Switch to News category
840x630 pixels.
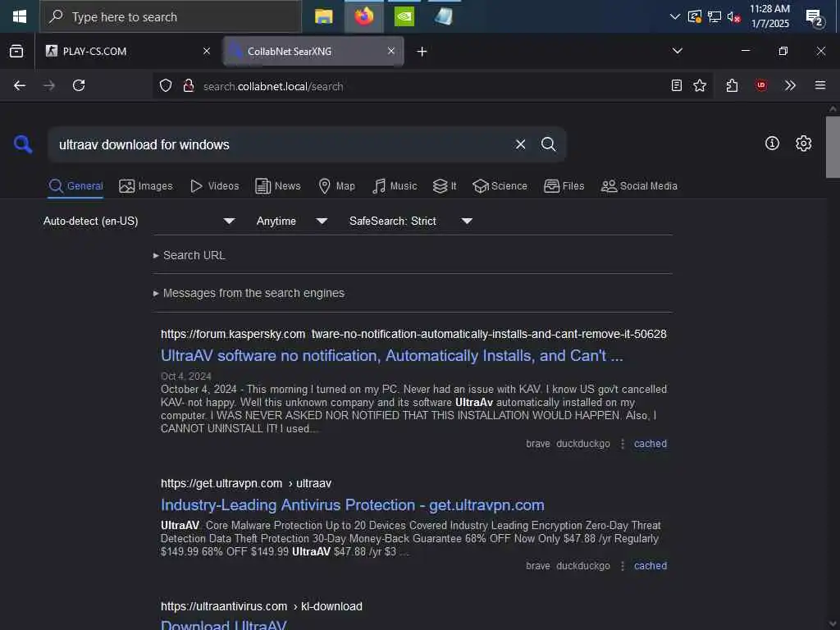[278, 186]
